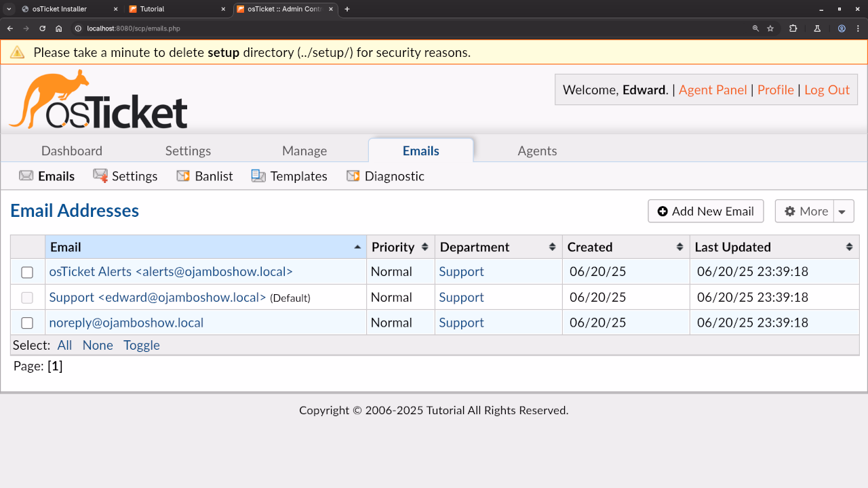Bookmark this page with the star icon
The height and width of the screenshot is (488, 868).
770,28
